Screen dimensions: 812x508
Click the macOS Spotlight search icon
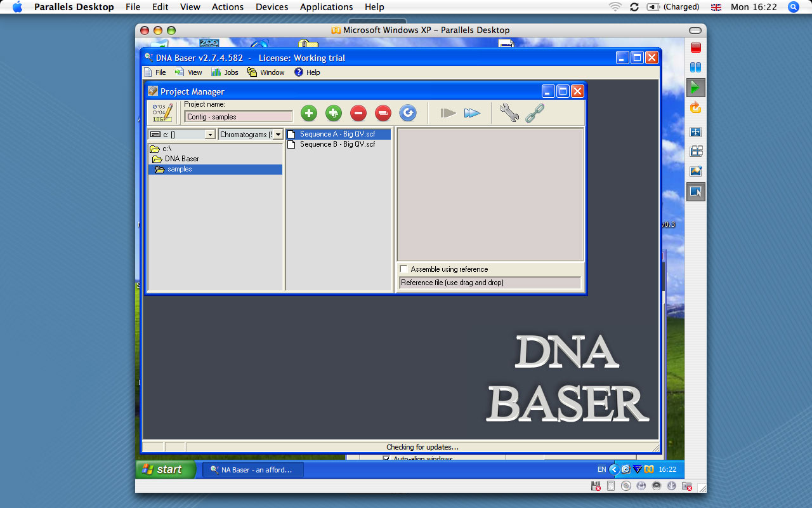click(x=793, y=7)
